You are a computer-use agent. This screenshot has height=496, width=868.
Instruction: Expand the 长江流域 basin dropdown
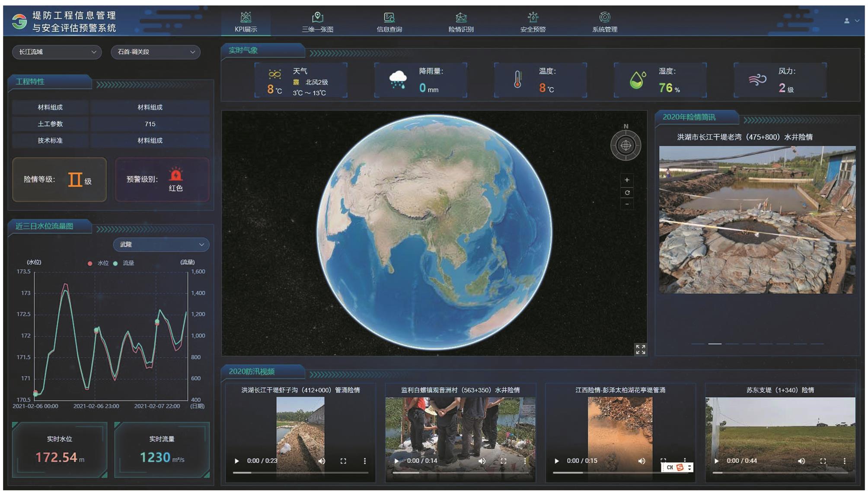pos(57,52)
